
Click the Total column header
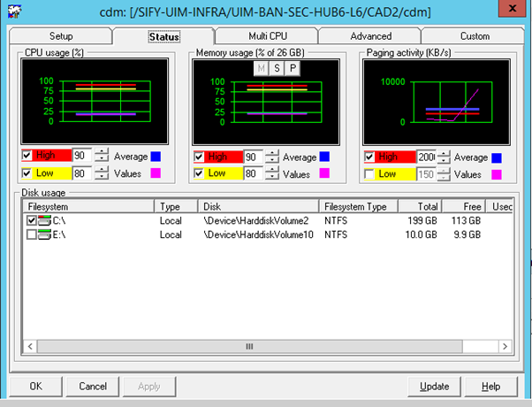(420, 206)
